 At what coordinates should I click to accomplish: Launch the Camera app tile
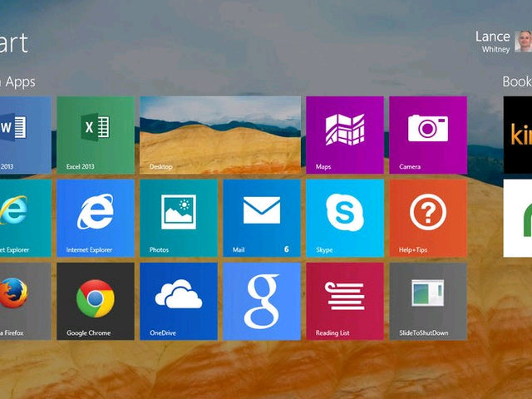(x=428, y=135)
